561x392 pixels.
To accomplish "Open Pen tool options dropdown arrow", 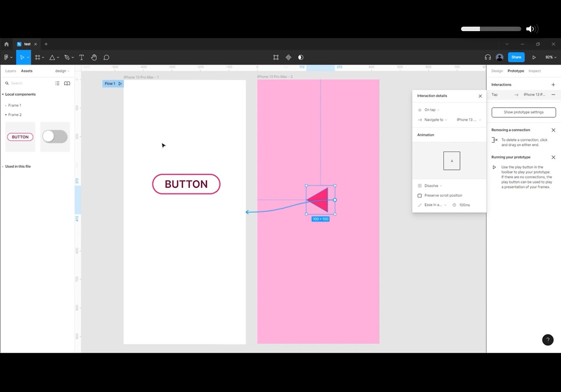I will click(x=72, y=57).
